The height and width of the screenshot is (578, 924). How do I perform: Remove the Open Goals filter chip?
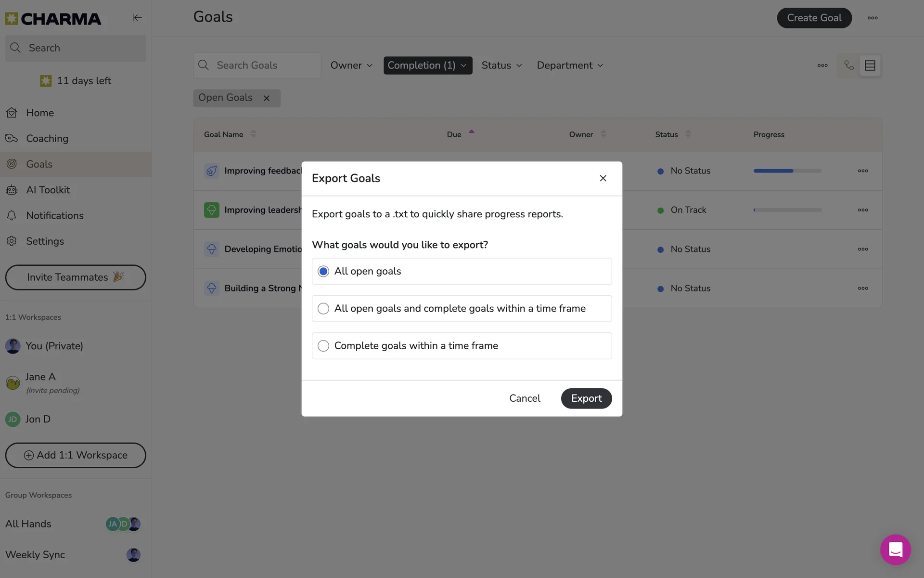[267, 98]
